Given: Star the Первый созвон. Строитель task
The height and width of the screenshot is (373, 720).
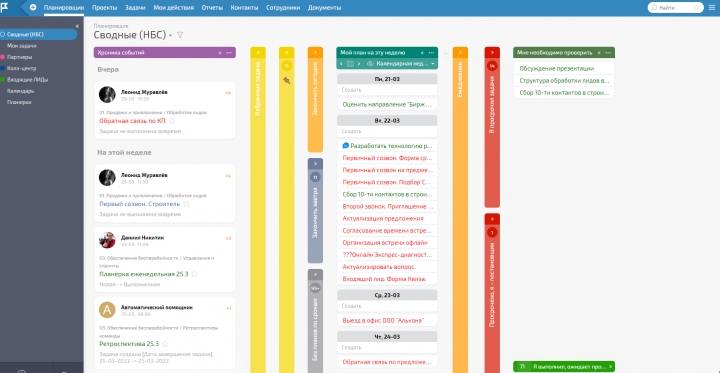Looking at the screenshot, I should tap(186, 203).
